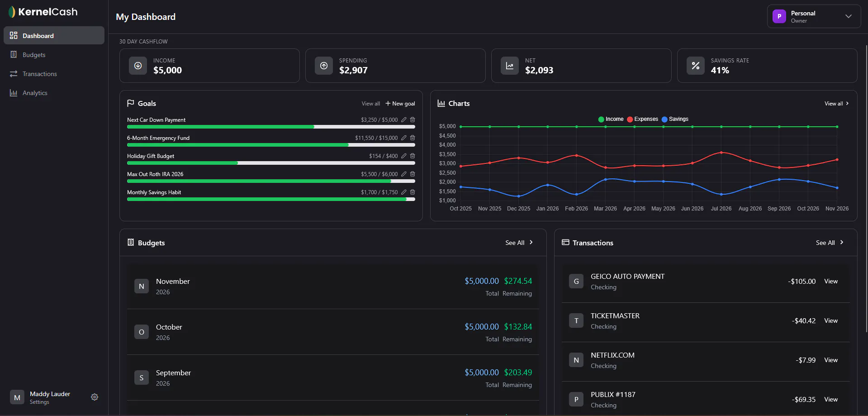The image size is (868, 416).
Task: Open Analytics from the sidebar
Action: pyautogui.click(x=54, y=93)
